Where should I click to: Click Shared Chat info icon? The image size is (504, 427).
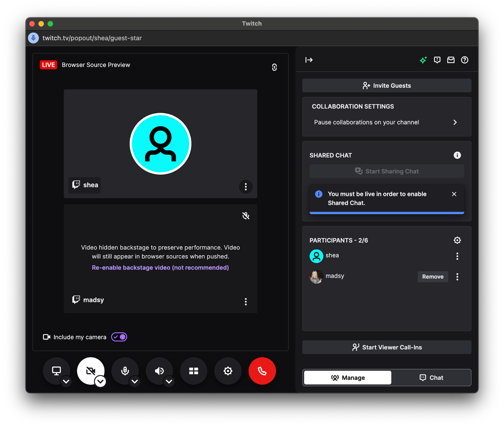pyautogui.click(x=457, y=155)
